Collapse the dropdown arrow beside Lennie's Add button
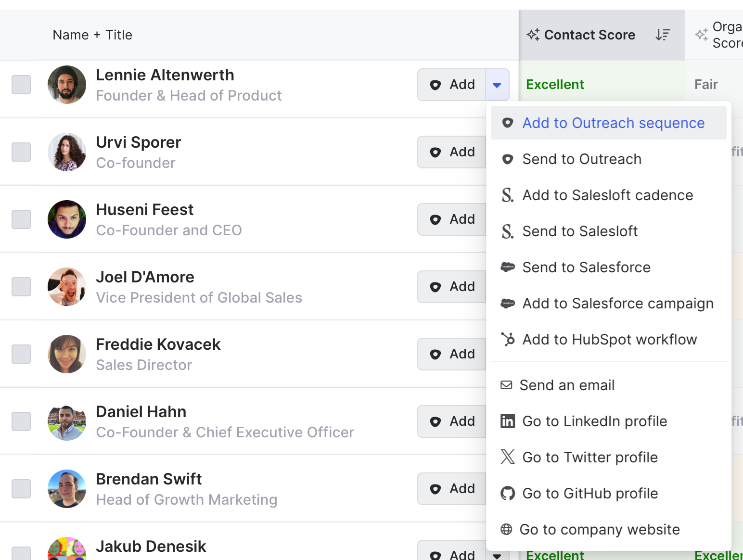 (497, 85)
